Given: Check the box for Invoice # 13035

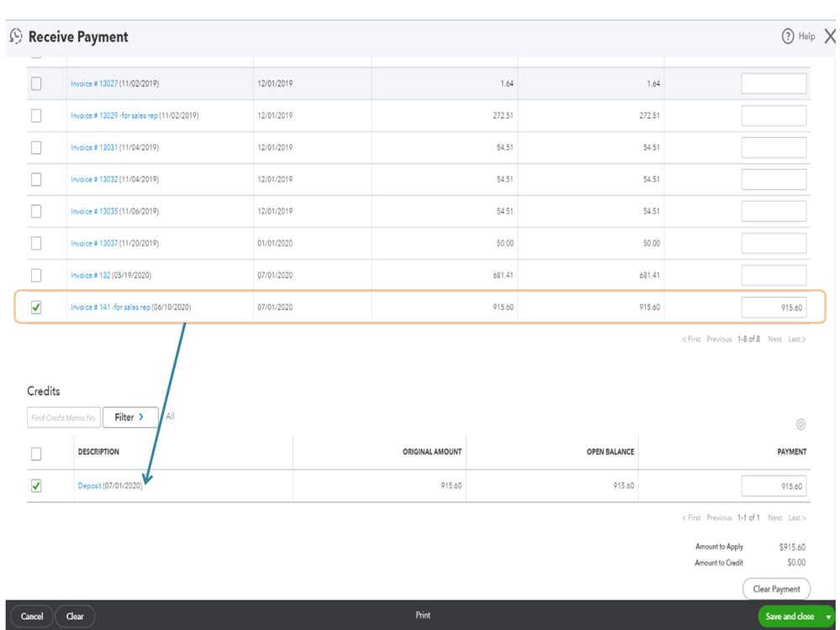Looking at the screenshot, I should 36,211.
